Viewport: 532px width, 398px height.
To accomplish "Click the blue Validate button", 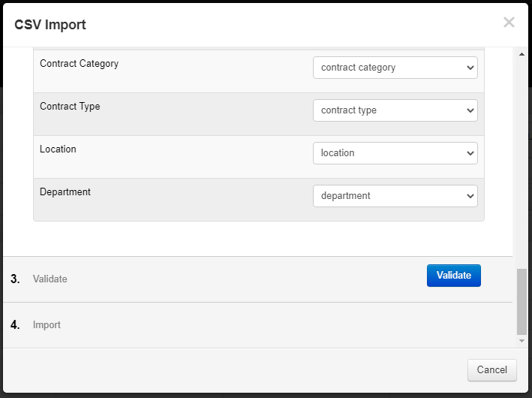I will point(454,276).
